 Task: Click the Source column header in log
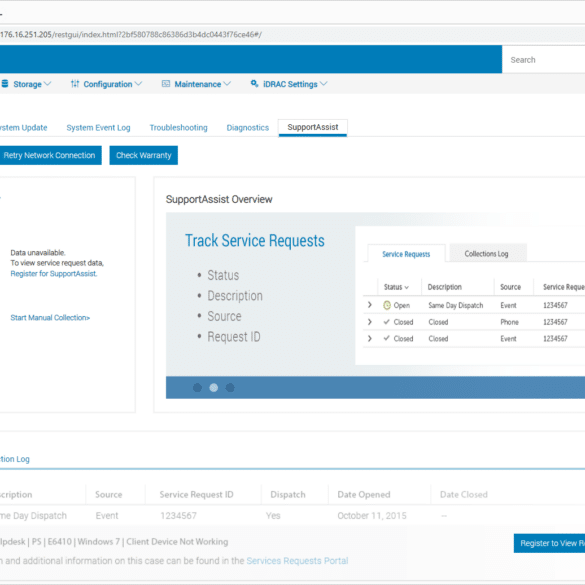coord(109,494)
